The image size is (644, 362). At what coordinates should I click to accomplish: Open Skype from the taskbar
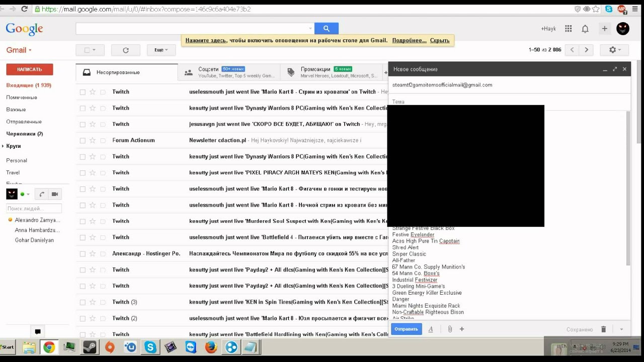[x=150, y=347]
